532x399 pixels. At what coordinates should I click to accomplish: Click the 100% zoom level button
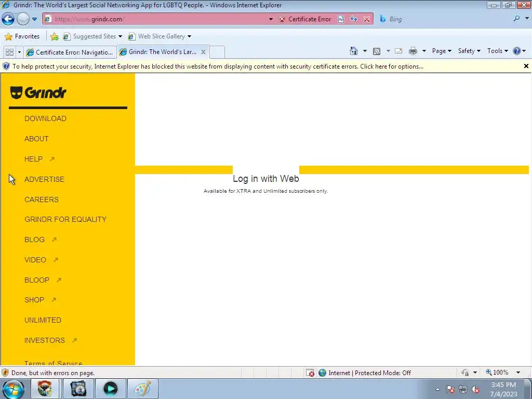(497, 373)
